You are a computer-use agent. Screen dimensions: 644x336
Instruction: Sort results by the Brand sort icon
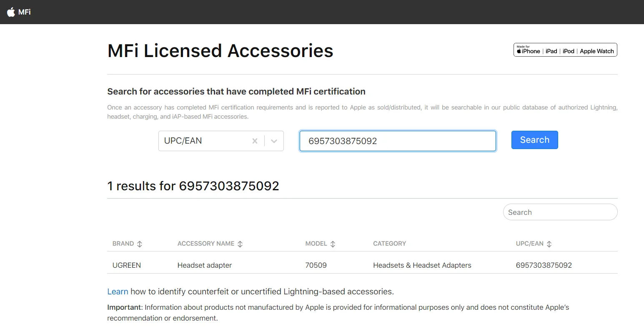140,244
